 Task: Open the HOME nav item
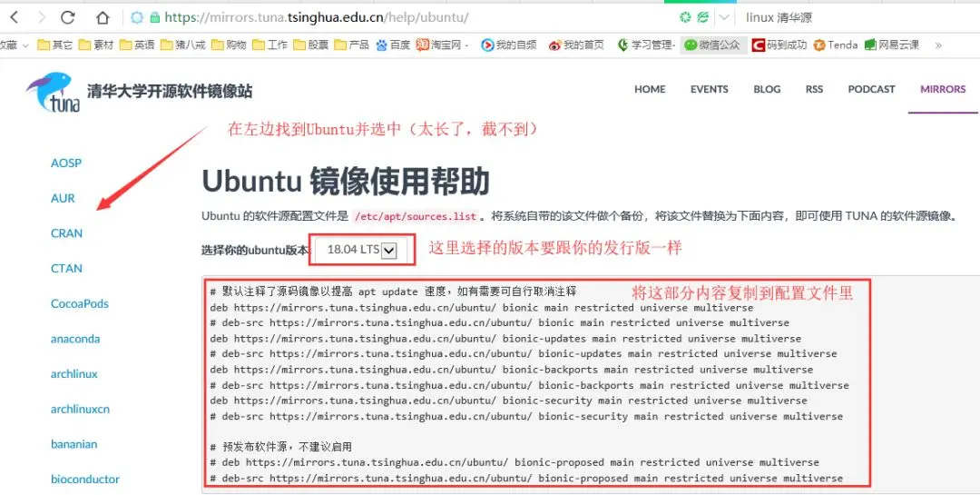650,90
